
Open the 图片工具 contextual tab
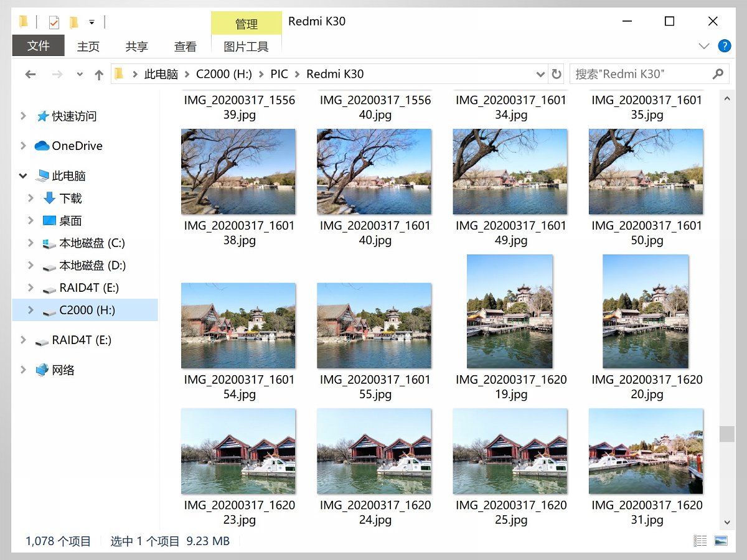pyautogui.click(x=245, y=46)
